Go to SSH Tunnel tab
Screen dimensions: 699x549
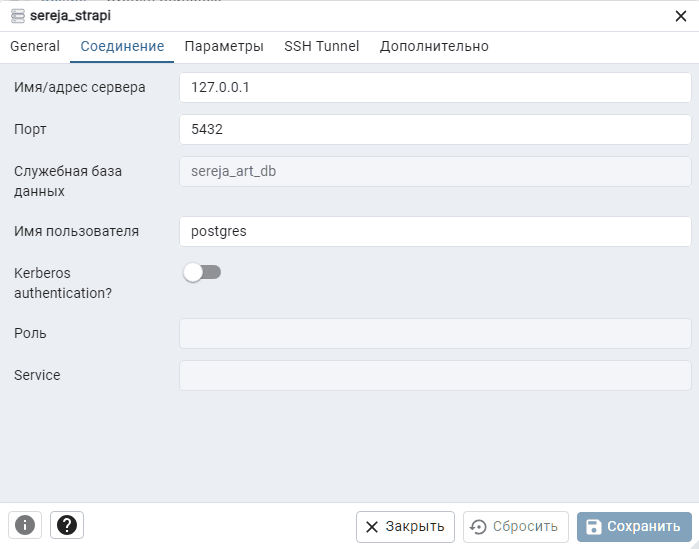click(322, 46)
